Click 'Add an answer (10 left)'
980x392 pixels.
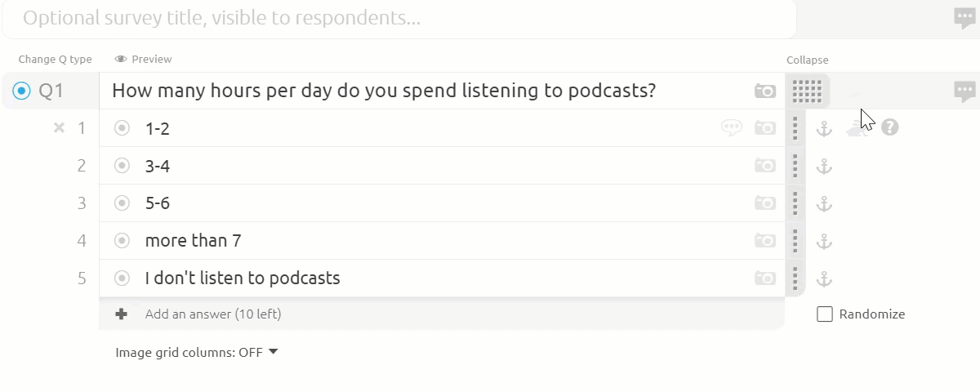click(213, 314)
